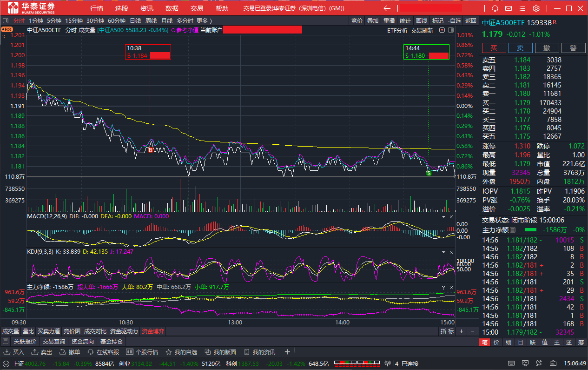The image size is (588, 370).
Task: Switch to the 资金驱动力 tab
Action: 124,331
